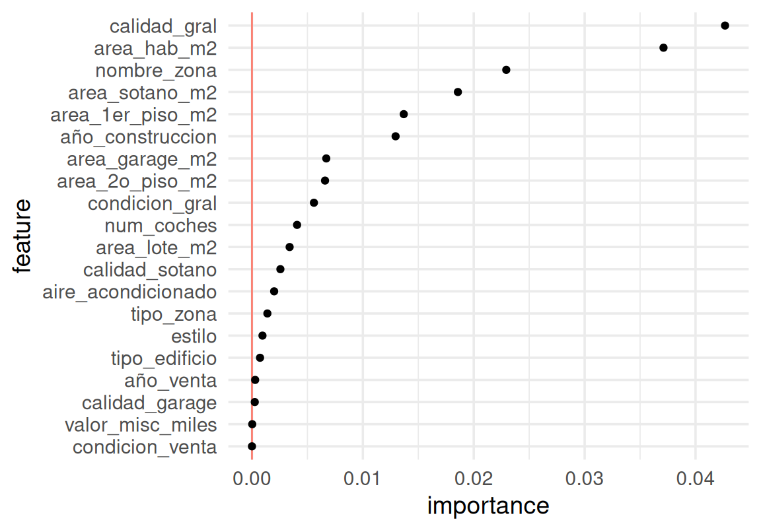Click the 0.02 x-axis tick label
Image resolution: width=761 pixels, height=532 pixels.
[x=473, y=477]
